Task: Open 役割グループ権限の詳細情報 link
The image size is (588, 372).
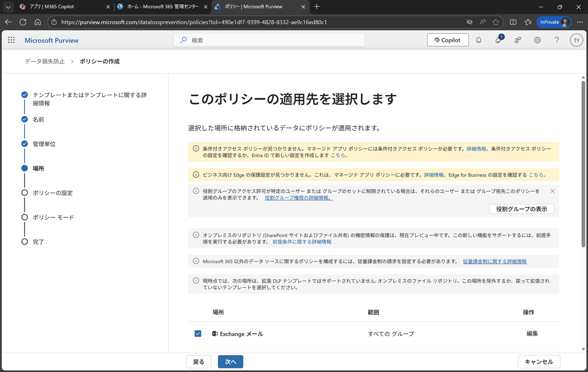Action: click(x=299, y=198)
